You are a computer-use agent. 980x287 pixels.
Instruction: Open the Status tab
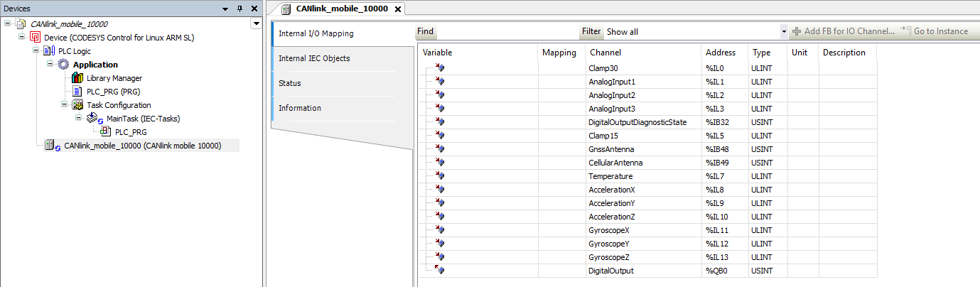[x=290, y=83]
